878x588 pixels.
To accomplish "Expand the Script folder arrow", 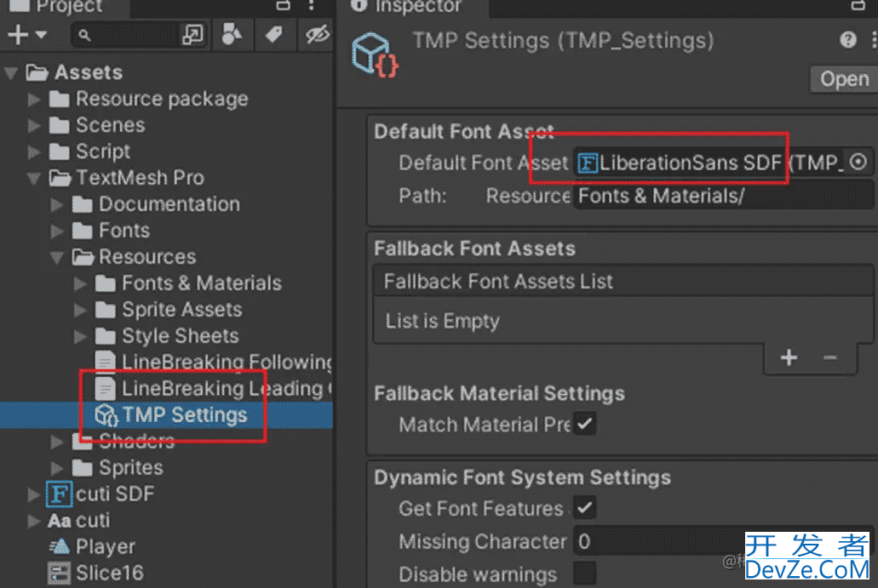I will point(34,151).
